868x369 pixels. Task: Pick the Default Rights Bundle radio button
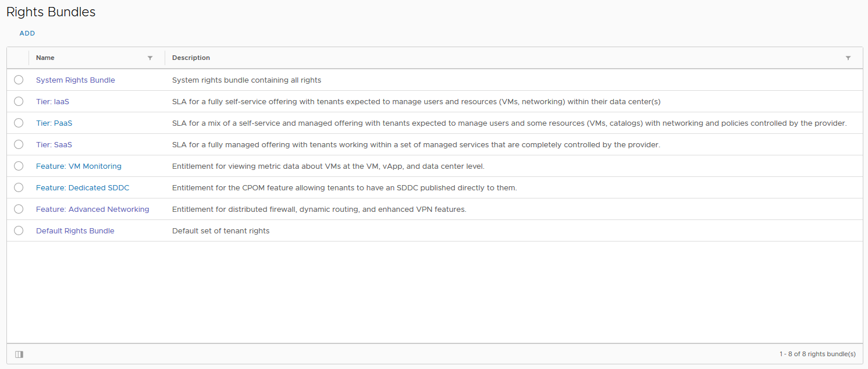pyautogui.click(x=19, y=230)
